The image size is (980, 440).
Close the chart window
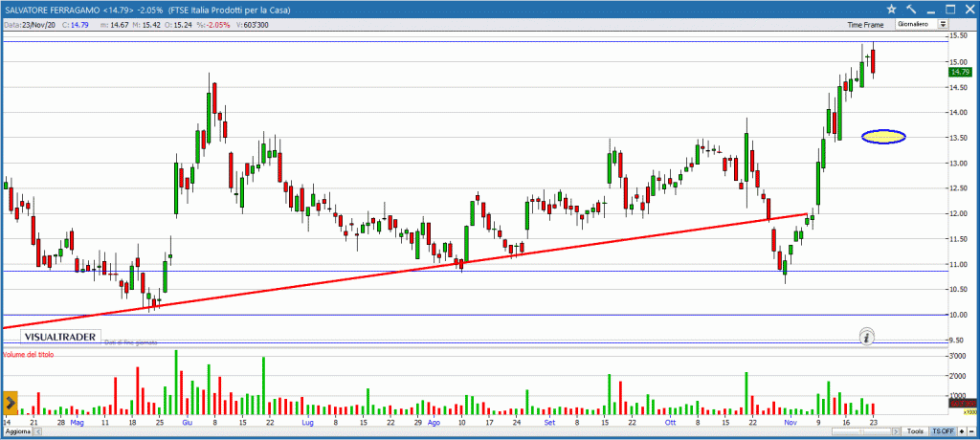point(969,9)
